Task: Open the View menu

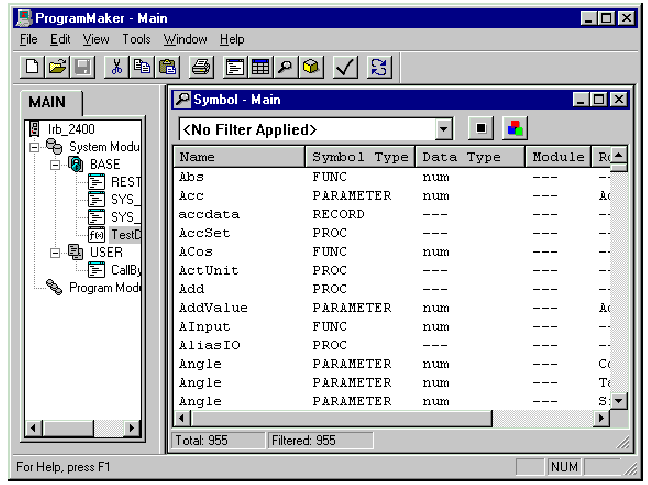Action: [x=96, y=40]
